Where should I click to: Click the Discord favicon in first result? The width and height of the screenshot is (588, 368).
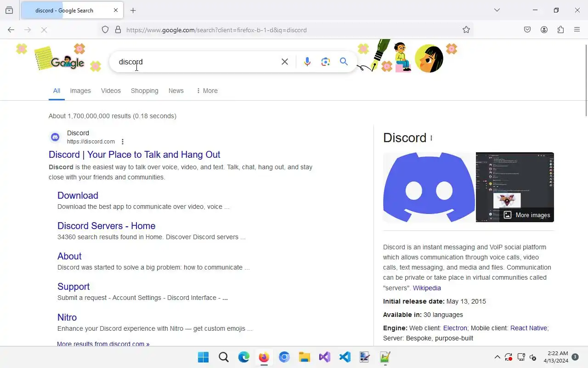[55, 137]
